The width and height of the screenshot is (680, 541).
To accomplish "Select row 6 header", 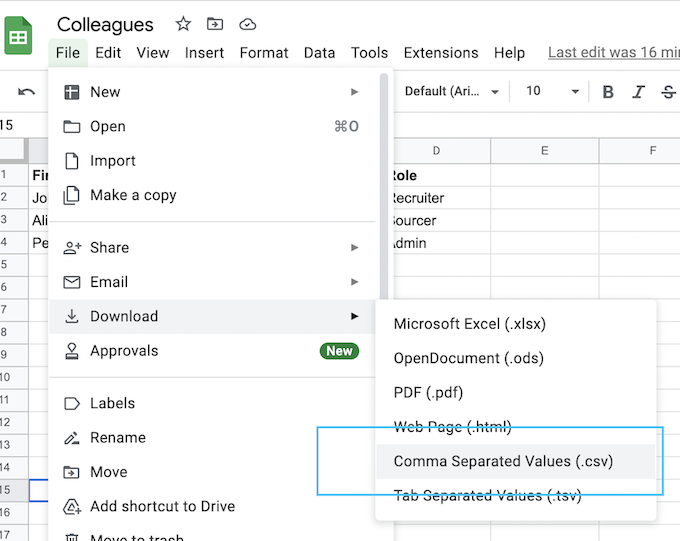I will tap(14, 287).
